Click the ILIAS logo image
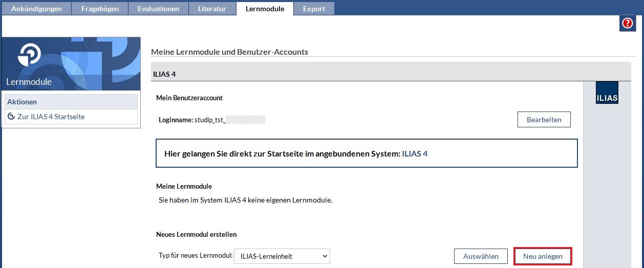Viewport: 644px width, 268px height. click(607, 93)
